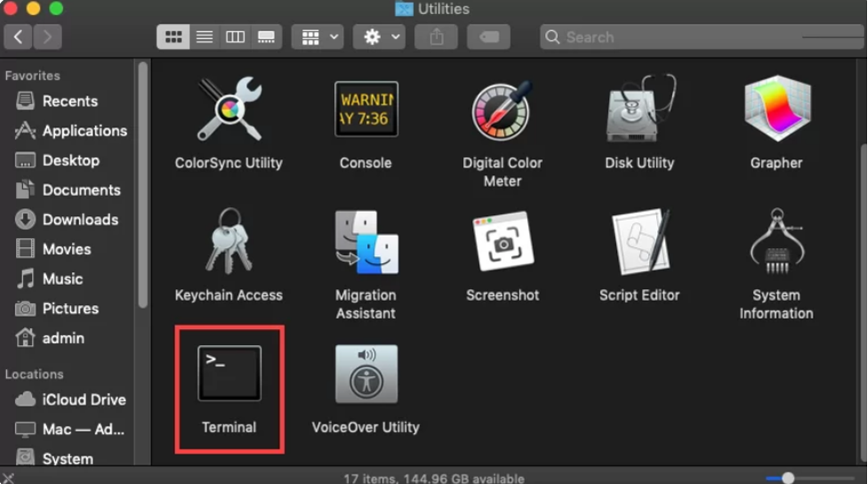Click the Edit Tags toolbar button
Image resolution: width=868 pixels, height=484 pixels.
coord(488,37)
